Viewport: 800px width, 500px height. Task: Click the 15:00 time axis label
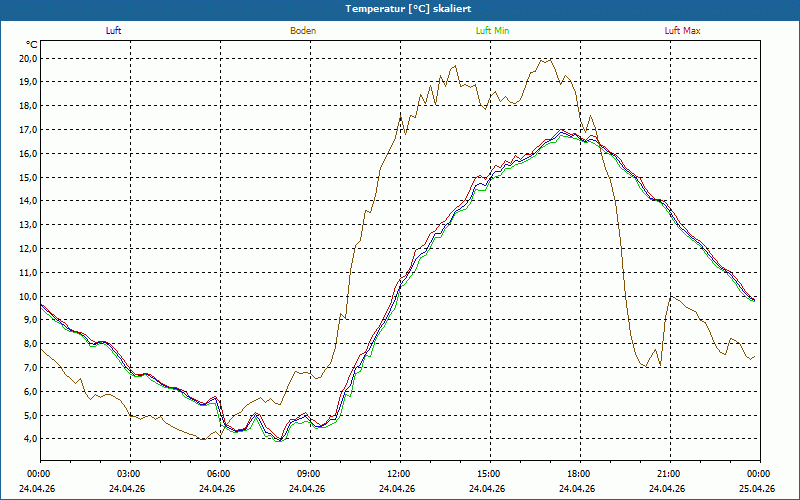(x=487, y=474)
